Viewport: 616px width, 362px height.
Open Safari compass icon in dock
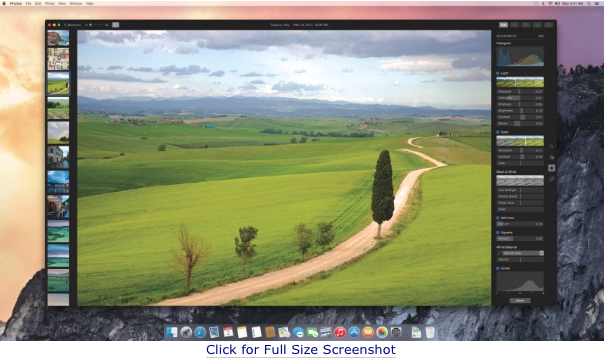200,332
